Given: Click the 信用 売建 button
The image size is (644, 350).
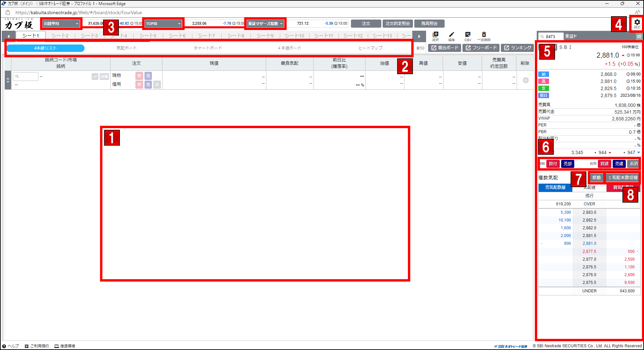Looking at the screenshot, I should pos(619,164).
